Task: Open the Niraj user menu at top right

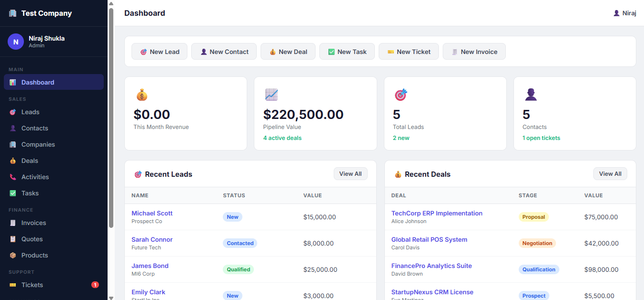Action: click(624, 13)
